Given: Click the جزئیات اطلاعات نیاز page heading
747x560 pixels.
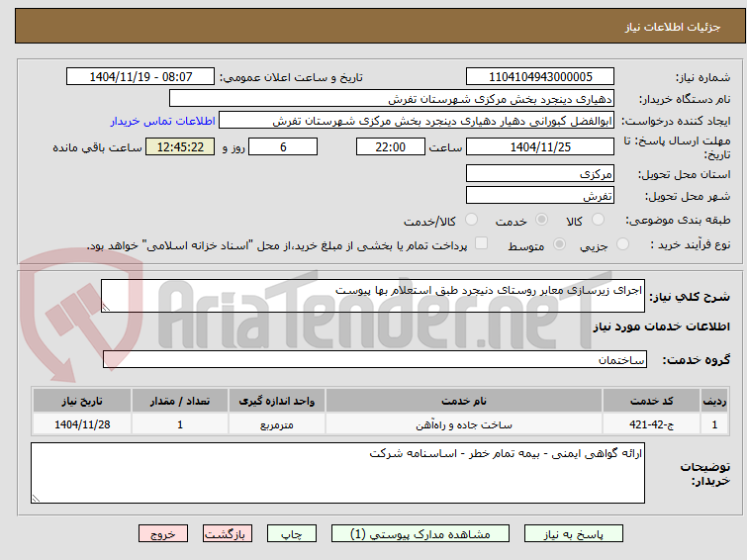Looking at the screenshot, I should 673,27.
